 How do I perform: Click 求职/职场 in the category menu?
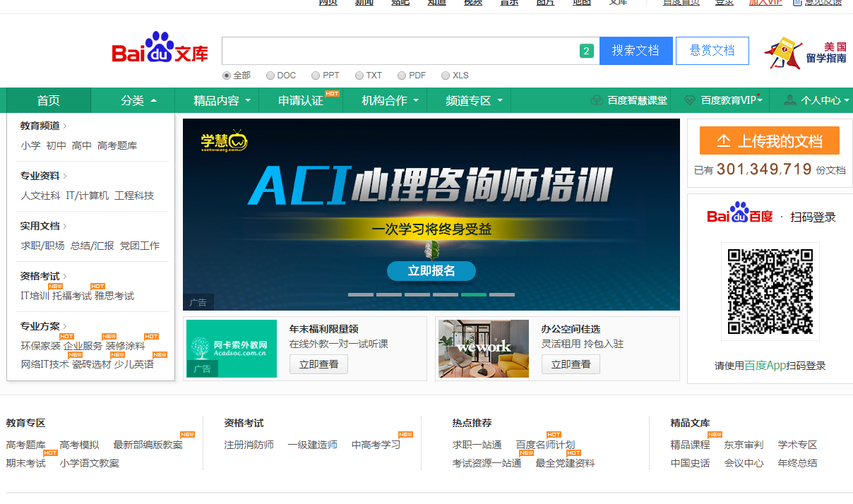tap(42, 246)
